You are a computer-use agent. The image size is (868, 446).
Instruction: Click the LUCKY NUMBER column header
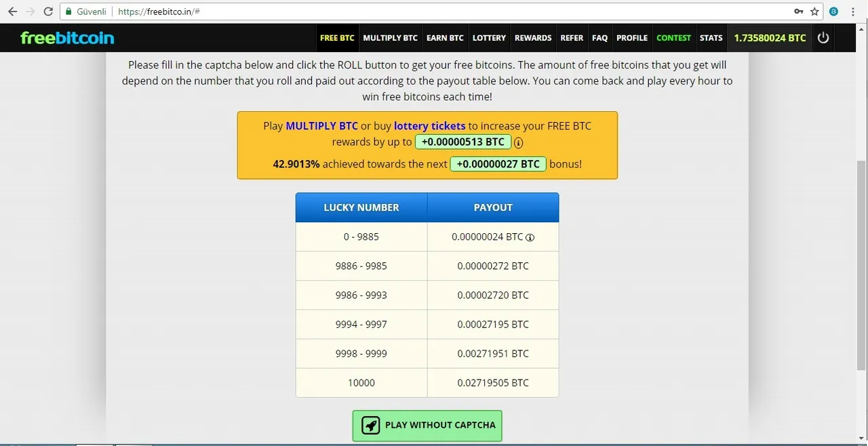pos(361,207)
